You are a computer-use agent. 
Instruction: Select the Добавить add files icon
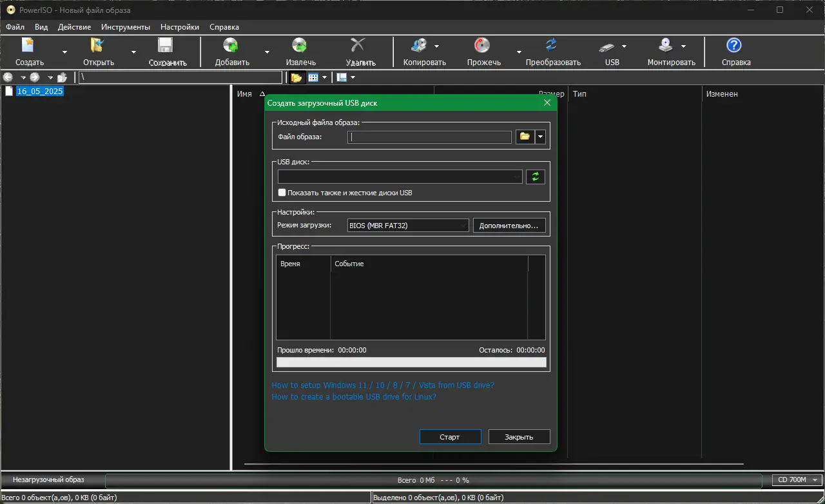[231, 46]
